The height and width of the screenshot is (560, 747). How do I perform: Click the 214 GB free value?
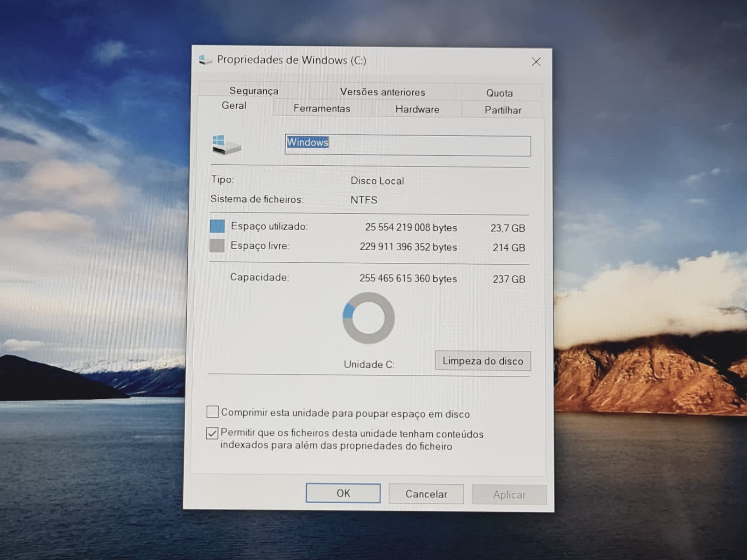point(509,248)
